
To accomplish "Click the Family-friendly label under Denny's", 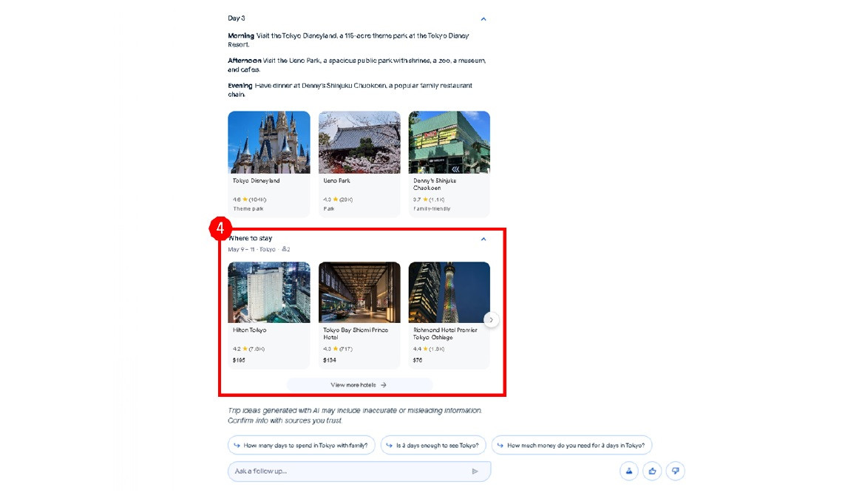I will (432, 209).
